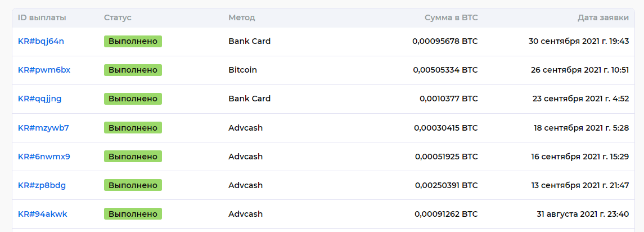Open payout link KR#6nwmx9
Image resolution: width=644 pixels, height=232 pixels.
[44, 157]
